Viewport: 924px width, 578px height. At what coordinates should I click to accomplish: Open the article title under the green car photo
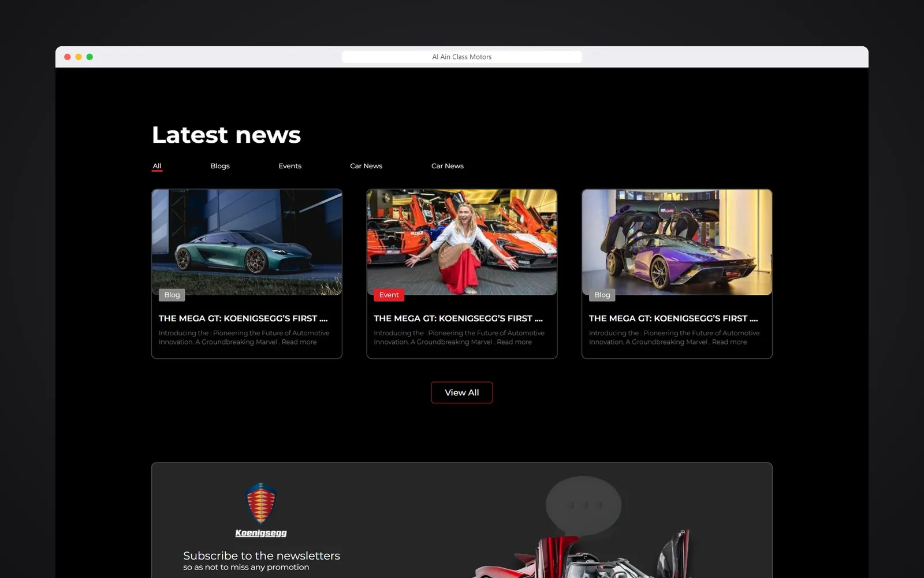243,318
